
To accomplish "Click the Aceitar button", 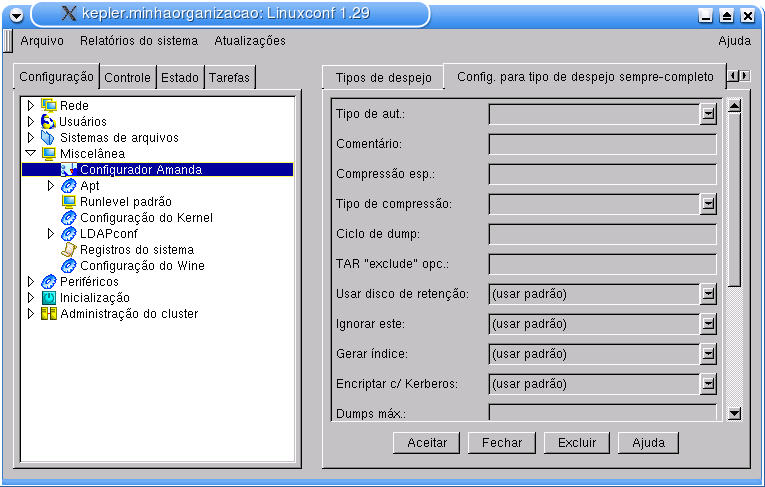I will click(x=426, y=443).
